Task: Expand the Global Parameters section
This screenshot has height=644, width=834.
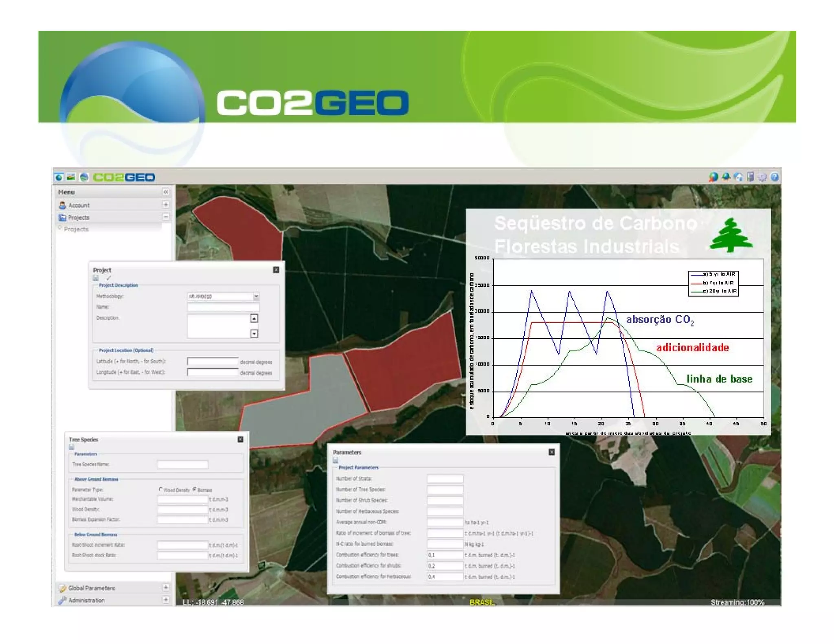Action: pyautogui.click(x=166, y=587)
